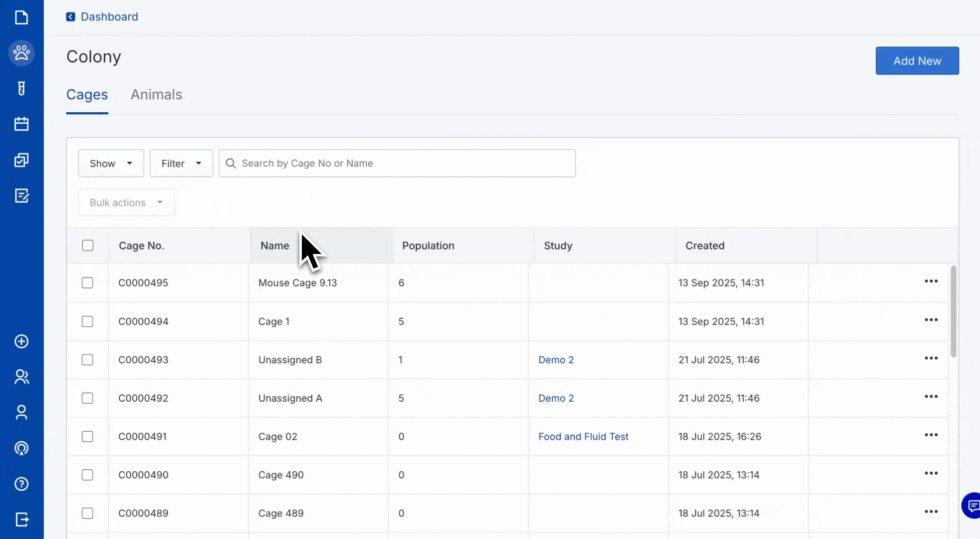Open the help question mark icon

tap(21, 484)
